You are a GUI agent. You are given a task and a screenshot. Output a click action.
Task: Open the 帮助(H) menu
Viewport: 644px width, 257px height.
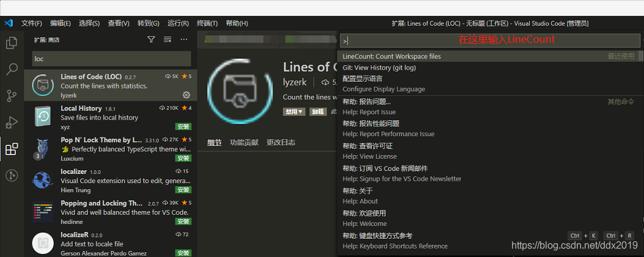point(237,23)
